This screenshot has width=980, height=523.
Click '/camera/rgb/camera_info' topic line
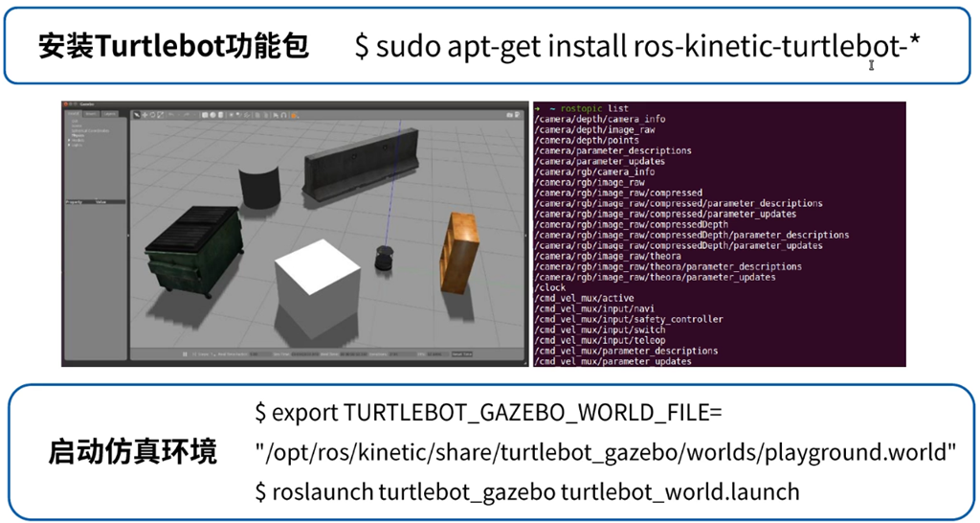coord(594,171)
